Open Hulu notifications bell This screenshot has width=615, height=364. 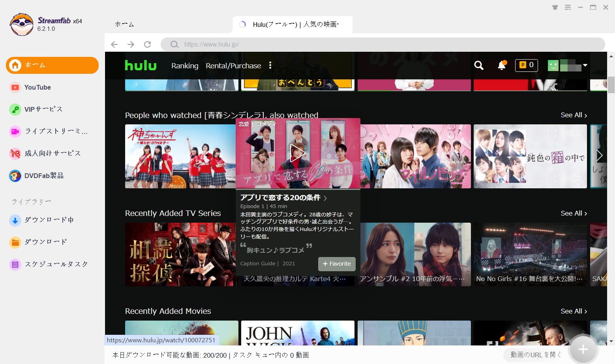tap(502, 65)
